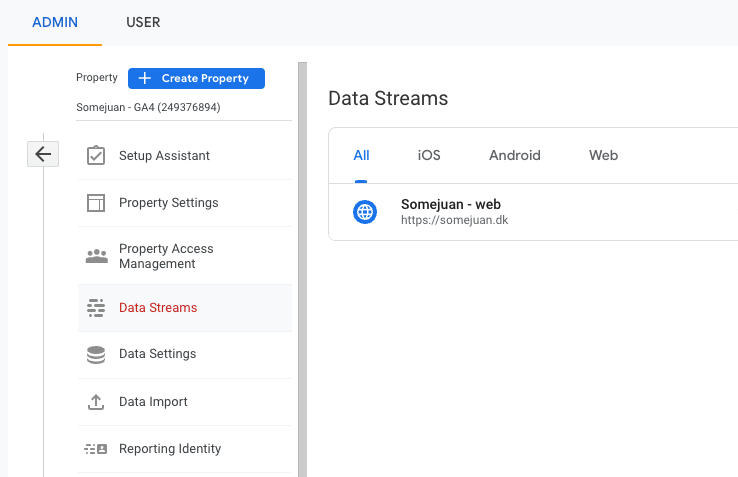738x477 pixels.
Task: Open the Somejuan - GA4 property selector
Action: pyautogui.click(x=148, y=107)
